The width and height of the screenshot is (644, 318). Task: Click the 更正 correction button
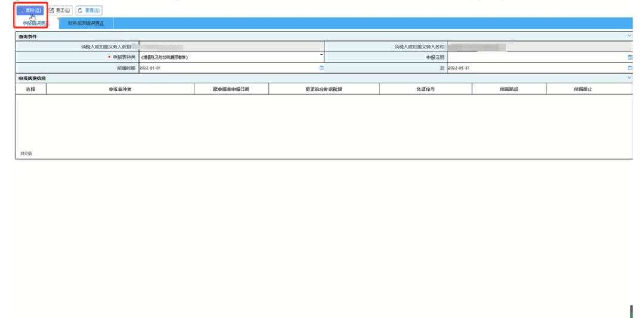pyautogui.click(x=60, y=10)
